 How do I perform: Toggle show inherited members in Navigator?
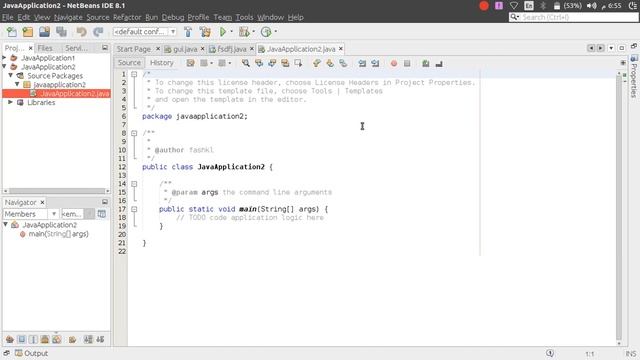tap(10, 339)
